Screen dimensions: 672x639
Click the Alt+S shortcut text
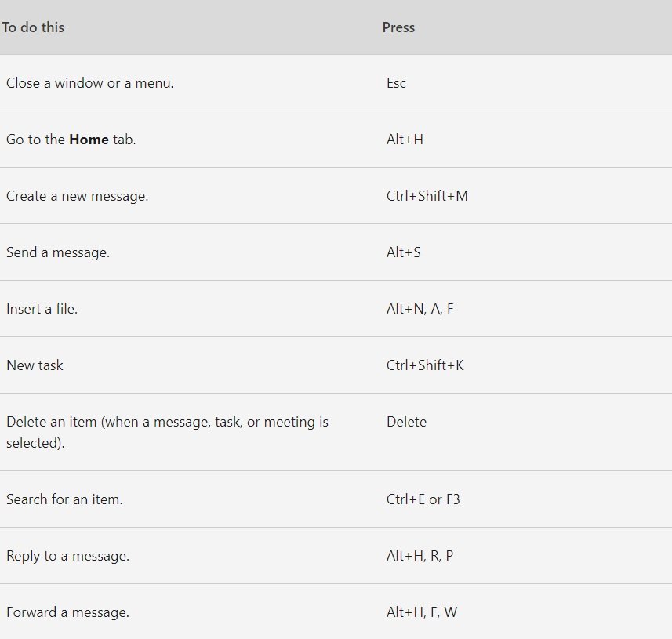pyautogui.click(x=403, y=252)
